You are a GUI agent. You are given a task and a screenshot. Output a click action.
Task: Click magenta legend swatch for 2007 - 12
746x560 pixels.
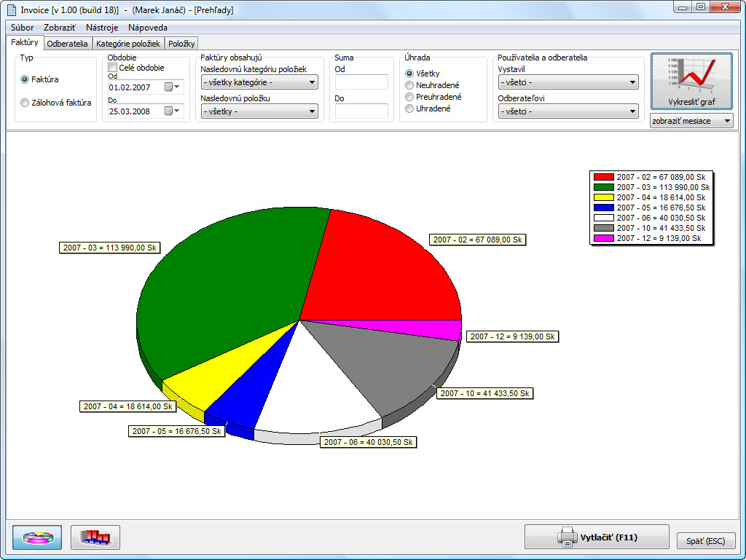click(604, 238)
